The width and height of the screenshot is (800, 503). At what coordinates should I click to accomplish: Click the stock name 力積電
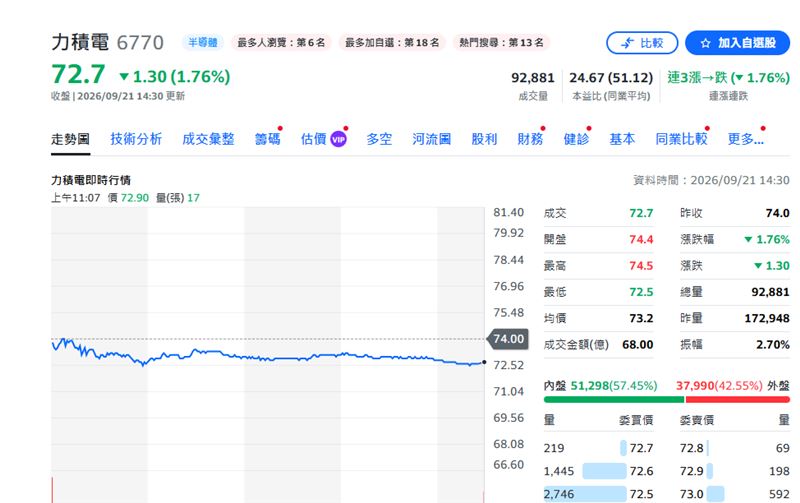pos(80,42)
